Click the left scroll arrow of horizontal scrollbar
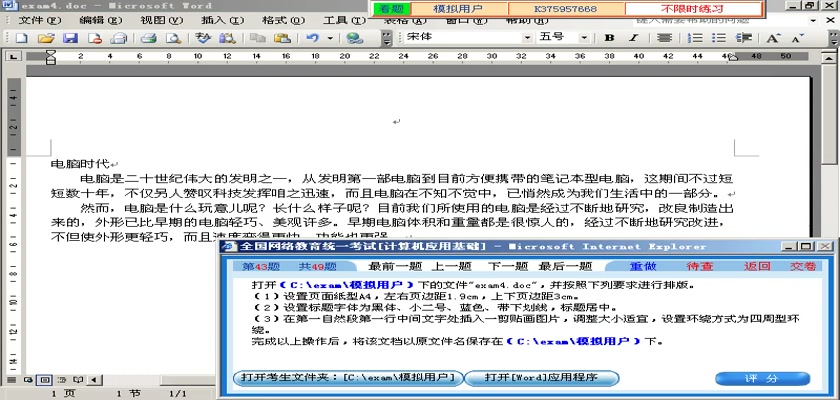Image resolution: width=840 pixels, height=400 pixels. coord(94,380)
